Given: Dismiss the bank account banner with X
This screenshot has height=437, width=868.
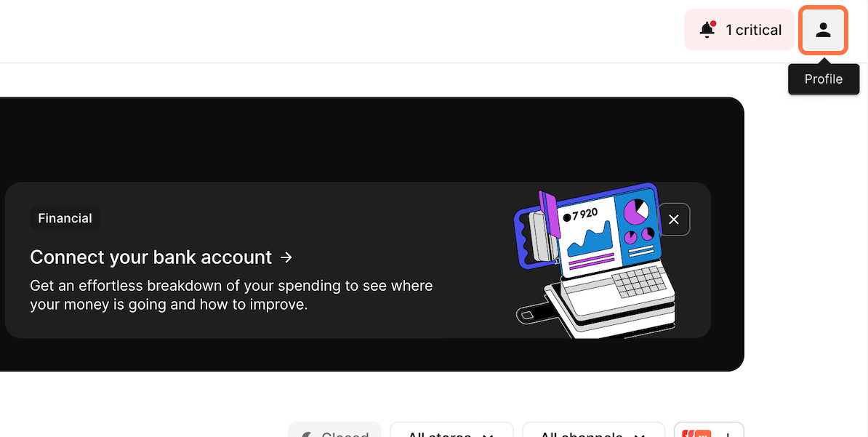Looking at the screenshot, I should 674,220.
